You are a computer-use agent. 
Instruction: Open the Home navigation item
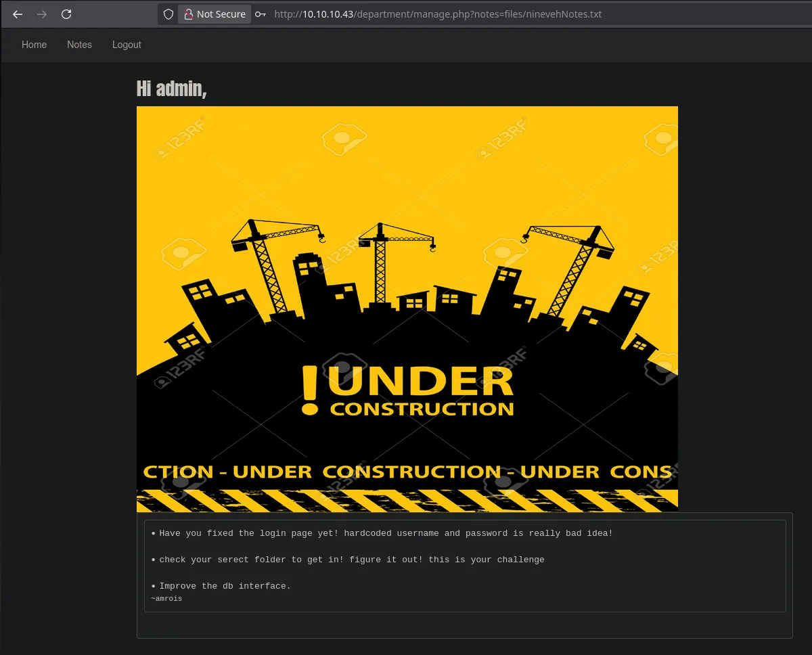[x=34, y=45]
